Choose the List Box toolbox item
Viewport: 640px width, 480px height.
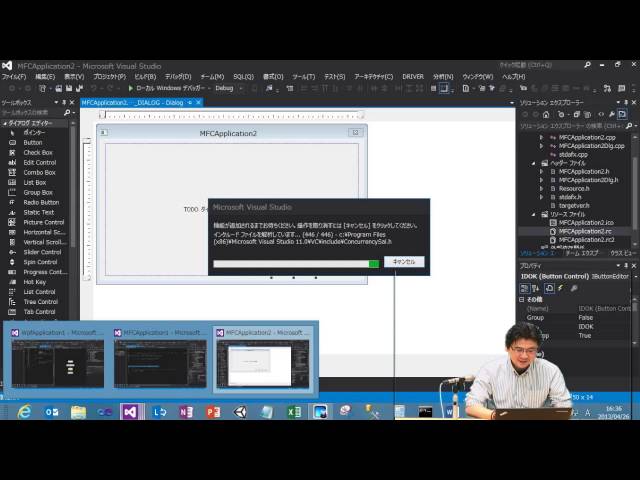pos(35,182)
